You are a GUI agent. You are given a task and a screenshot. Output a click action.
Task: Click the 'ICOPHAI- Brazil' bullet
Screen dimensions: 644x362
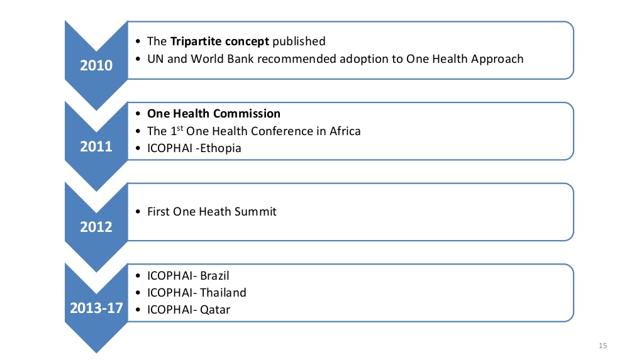(188, 275)
